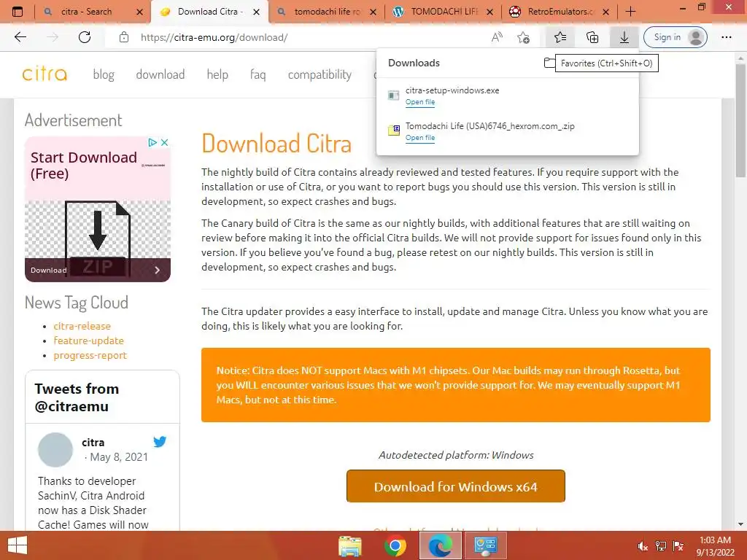Click the Twitter bird icon
The height and width of the screenshot is (560, 747).
tap(160, 441)
